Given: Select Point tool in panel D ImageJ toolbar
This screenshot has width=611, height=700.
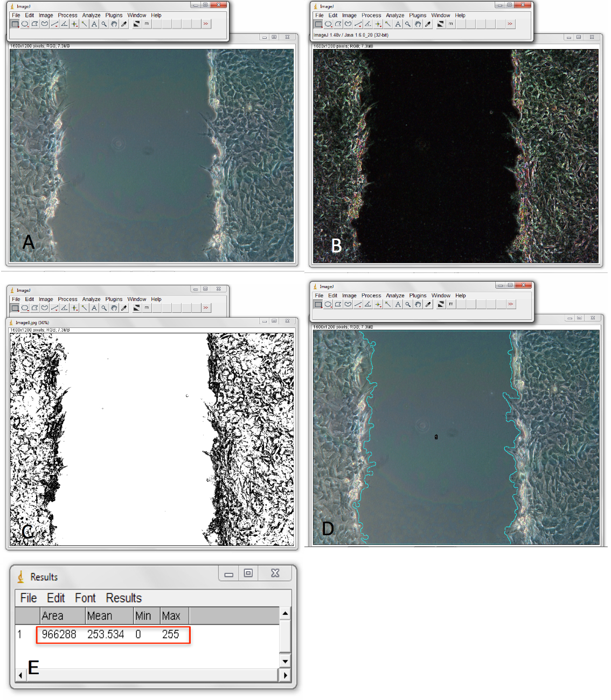Looking at the screenshot, I should [378, 304].
